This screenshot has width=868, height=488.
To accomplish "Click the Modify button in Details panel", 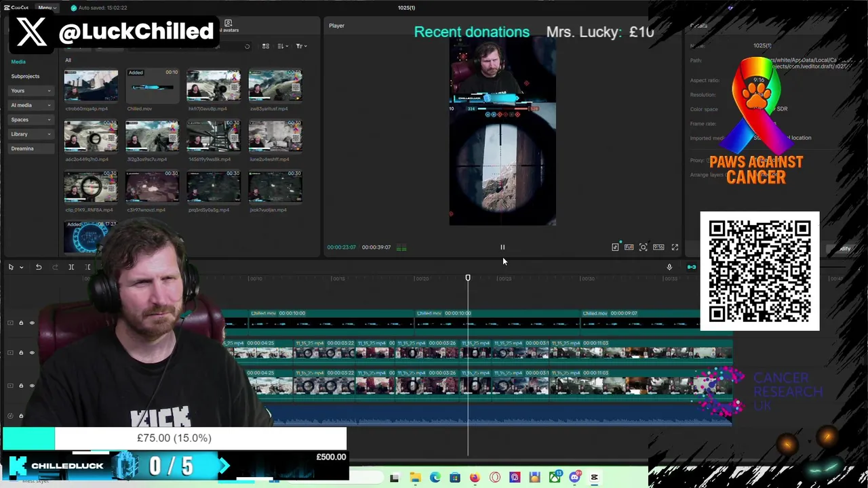I will point(844,249).
